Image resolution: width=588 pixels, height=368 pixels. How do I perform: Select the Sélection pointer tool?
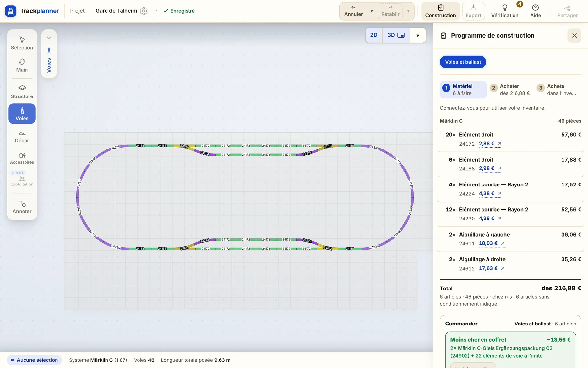(22, 43)
